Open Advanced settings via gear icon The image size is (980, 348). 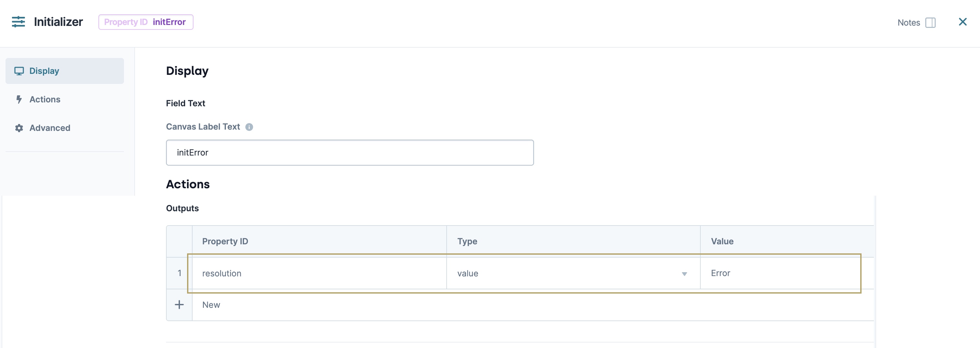[x=19, y=128]
